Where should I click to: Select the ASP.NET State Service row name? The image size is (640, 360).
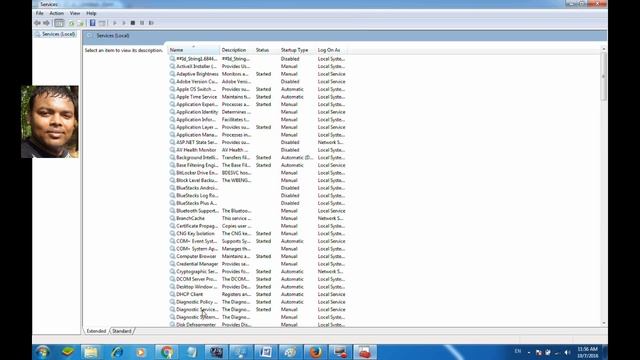tap(197, 142)
